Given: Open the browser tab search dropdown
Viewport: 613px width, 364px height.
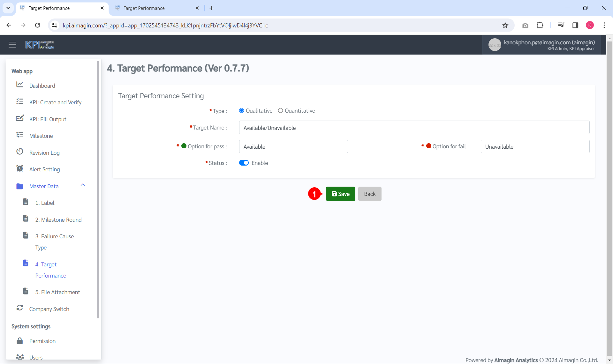Looking at the screenshot, I should click(8, 8).
